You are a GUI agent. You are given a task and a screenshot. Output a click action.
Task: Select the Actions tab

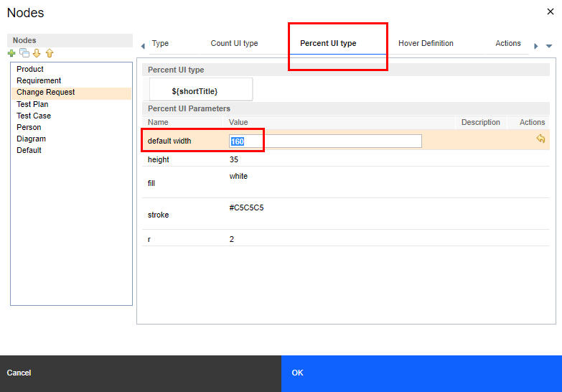pos(507,44)
